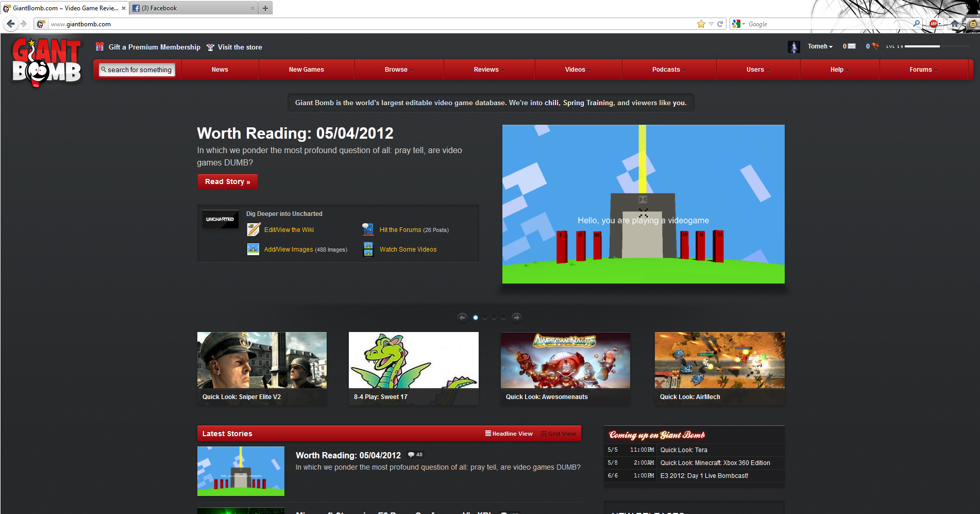Click the comments bubble showing 48
The width and height of the screenshot is (980, 514).
[x=415, y=455]
